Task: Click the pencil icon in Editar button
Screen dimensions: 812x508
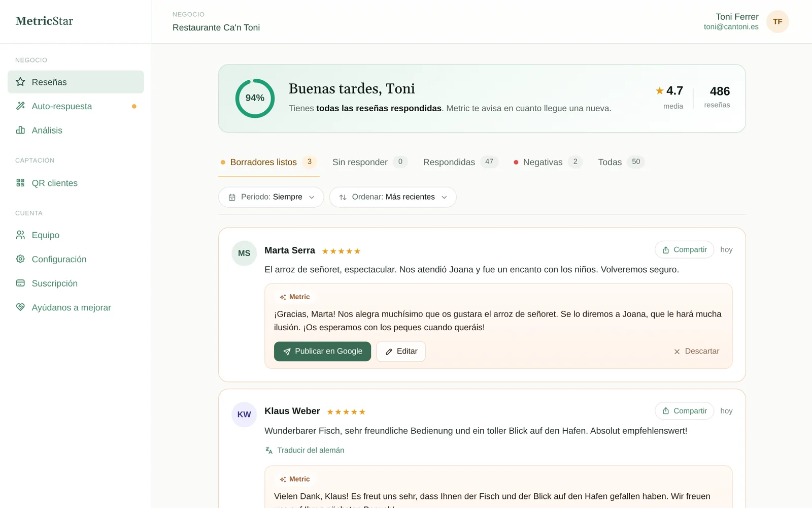Action: (x=389, y=352)
